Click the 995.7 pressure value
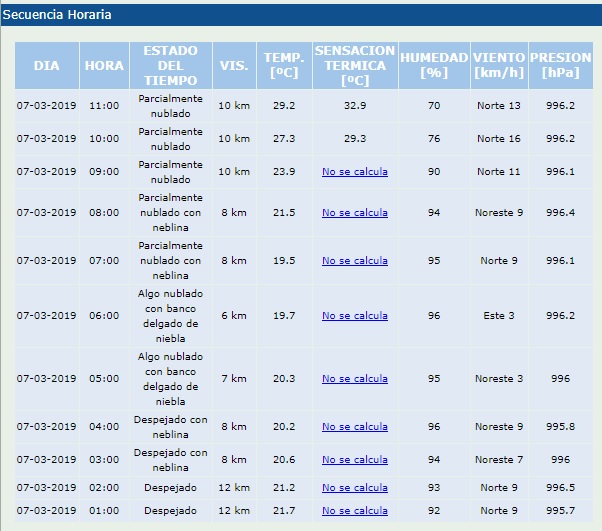Viewport: 602px width, 531px height. pyautogui.click(x=561, y=511)
